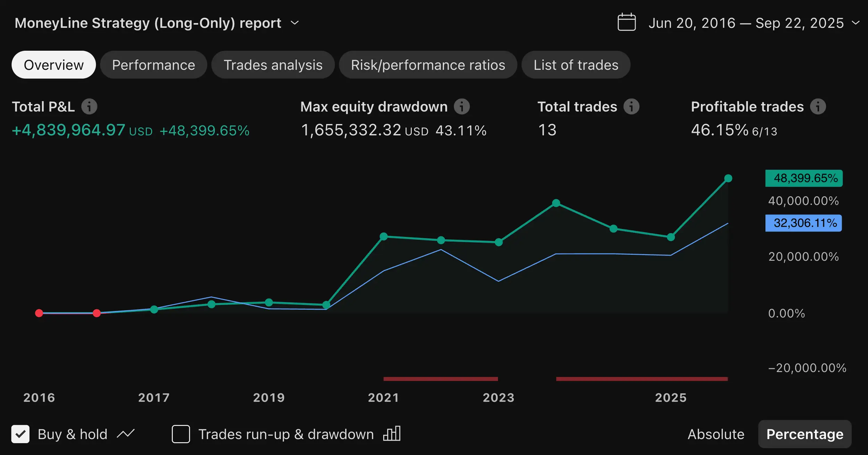Click the green 48,399.65% axis label

coord(804,178)
